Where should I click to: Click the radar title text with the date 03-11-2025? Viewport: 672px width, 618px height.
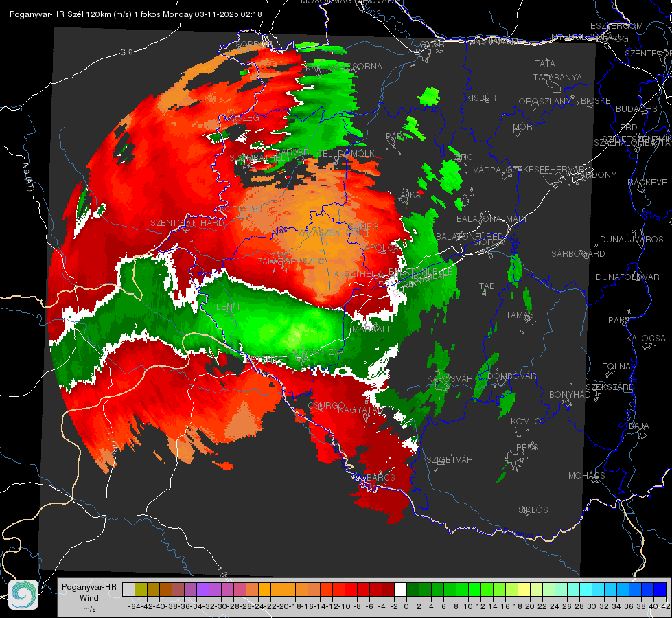tap(135, 14)
